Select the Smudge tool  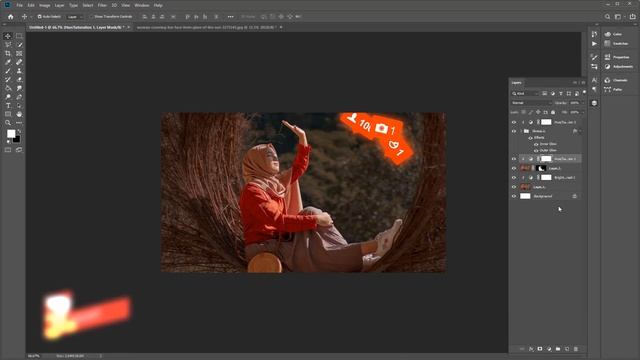(x=19, y=88)
